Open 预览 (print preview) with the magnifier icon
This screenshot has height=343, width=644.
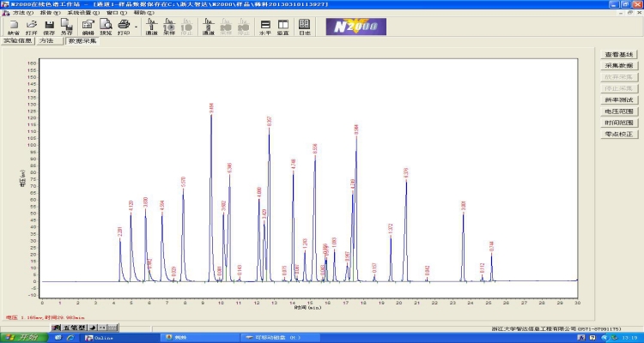pos(106,27)
